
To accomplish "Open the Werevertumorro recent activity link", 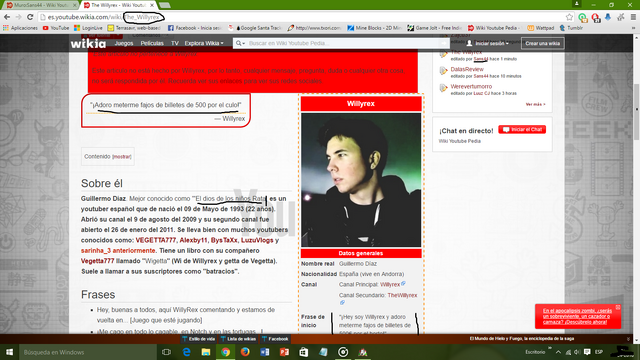I will pyautogui.click(x=471, y=87).
